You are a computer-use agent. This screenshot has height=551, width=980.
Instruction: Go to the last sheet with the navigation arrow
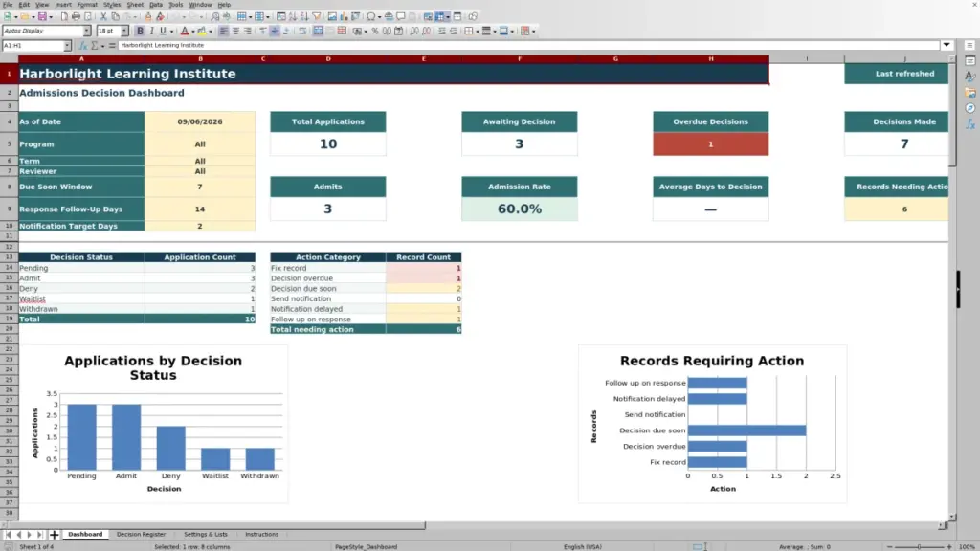pyautogui.click(x=39, y=535)
